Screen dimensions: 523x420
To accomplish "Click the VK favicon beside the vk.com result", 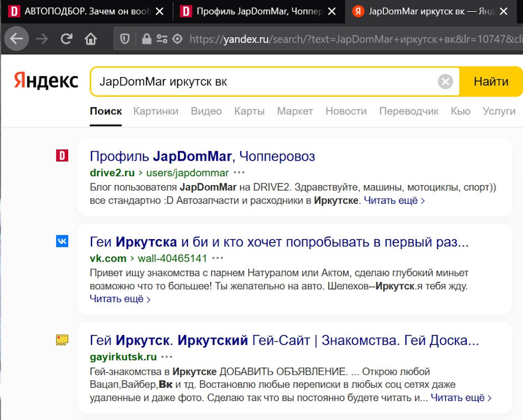I will click(62, 241).
